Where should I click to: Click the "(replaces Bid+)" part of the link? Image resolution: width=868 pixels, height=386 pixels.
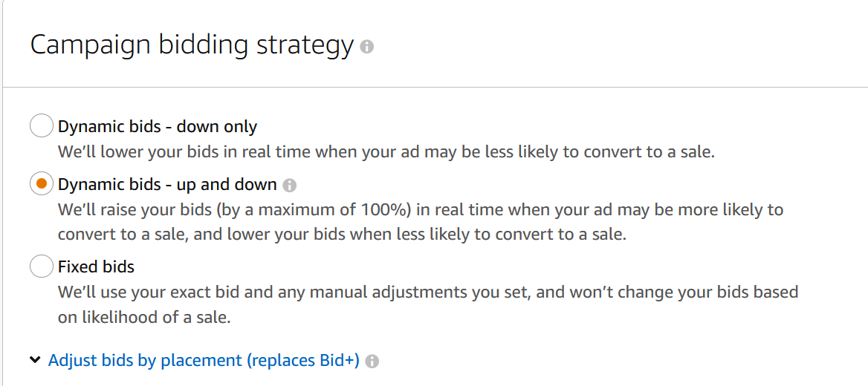(x=302, y=361)
